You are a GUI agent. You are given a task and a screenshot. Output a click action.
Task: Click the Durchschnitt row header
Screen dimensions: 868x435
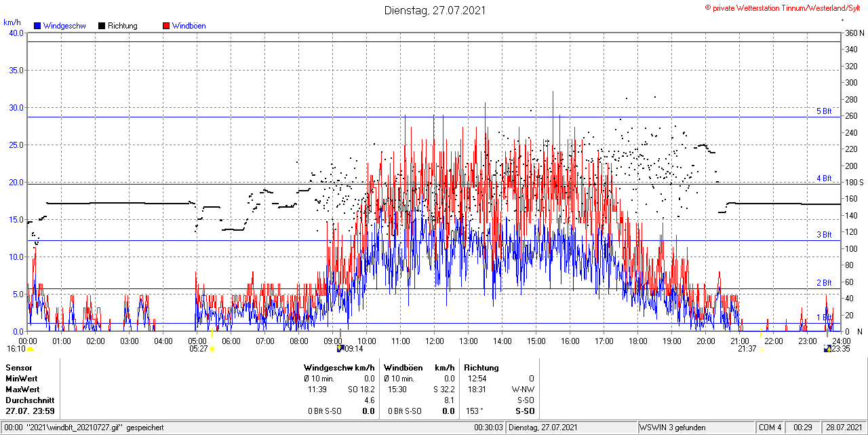click(30, 400)
